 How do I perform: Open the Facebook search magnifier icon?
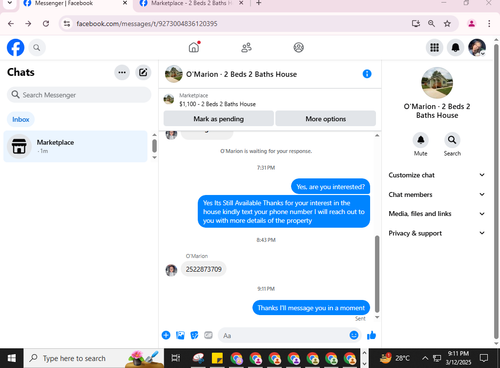[37, 48]
